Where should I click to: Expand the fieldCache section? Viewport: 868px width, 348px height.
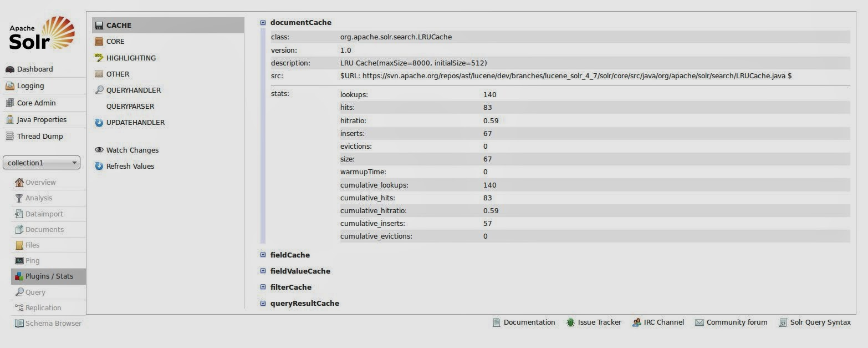coord(263,255)
